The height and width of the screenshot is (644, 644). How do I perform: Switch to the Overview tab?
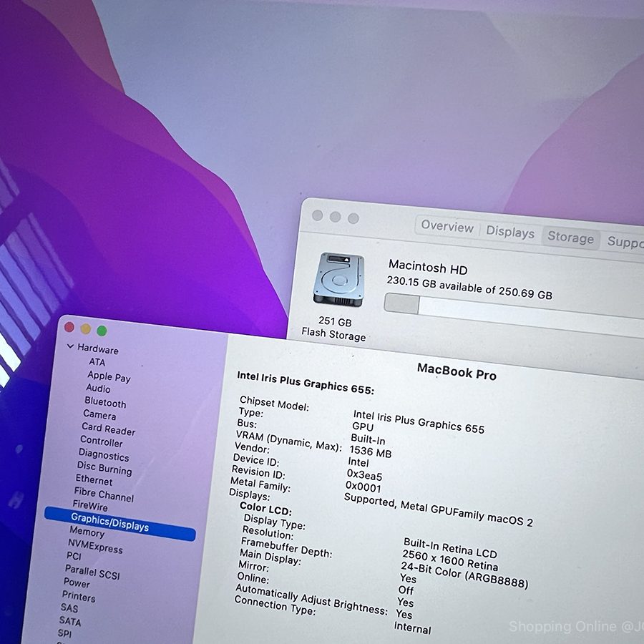click(447, 226)
